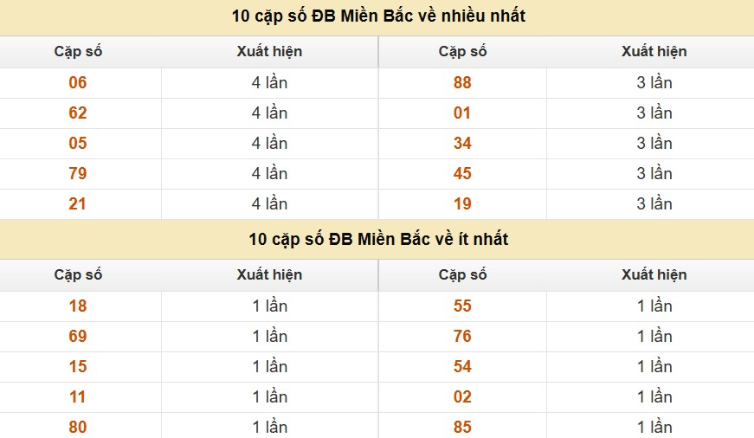Viewport: 754px width, 438px height.
Task: Select number pair 76
Action: tap(462, 336)
